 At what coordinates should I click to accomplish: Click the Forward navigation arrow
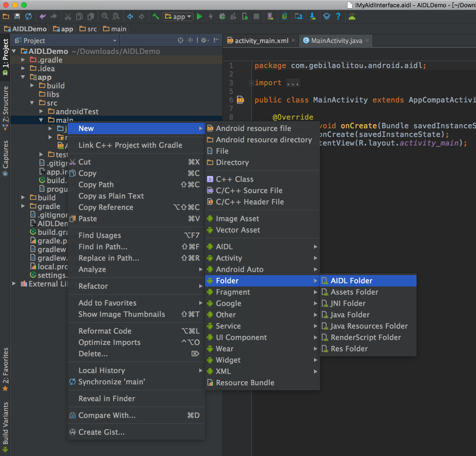[142, 16]
